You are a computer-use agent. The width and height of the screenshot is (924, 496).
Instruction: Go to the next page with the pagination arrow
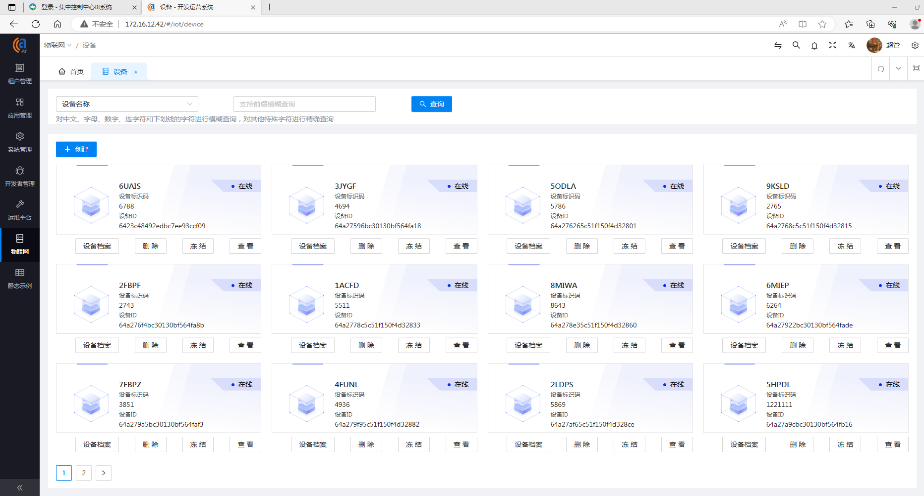(x=103, y=472)
